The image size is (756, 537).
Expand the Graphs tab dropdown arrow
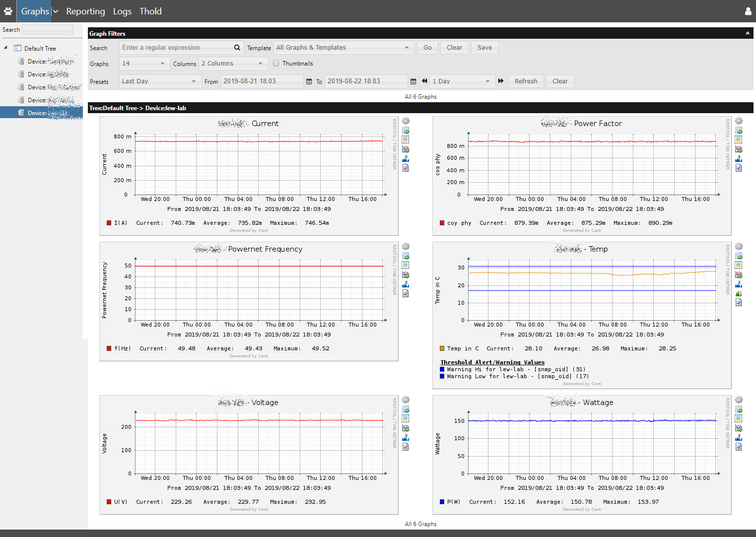(55, 11)
